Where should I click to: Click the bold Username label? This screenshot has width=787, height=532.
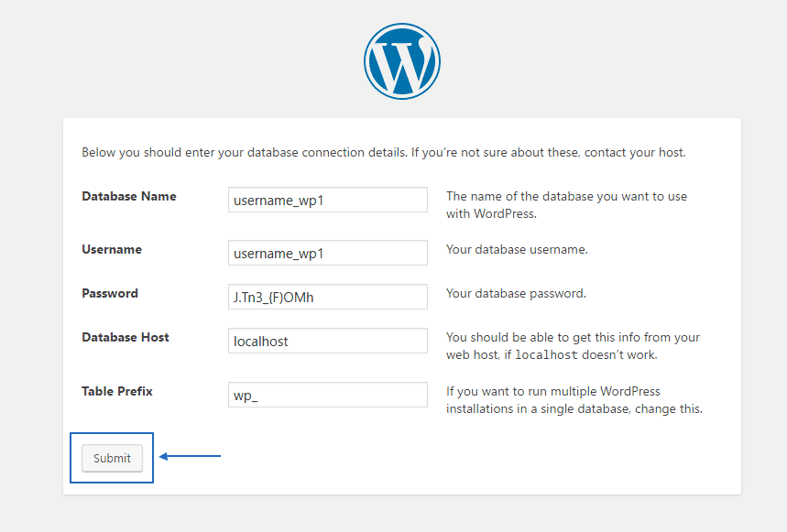click(112, 250)
